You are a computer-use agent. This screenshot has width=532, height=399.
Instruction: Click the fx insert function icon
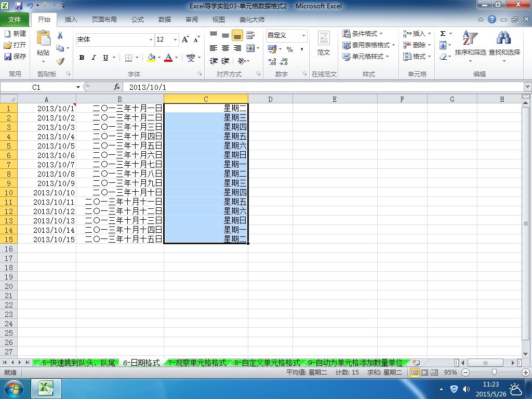click(117, 87)
